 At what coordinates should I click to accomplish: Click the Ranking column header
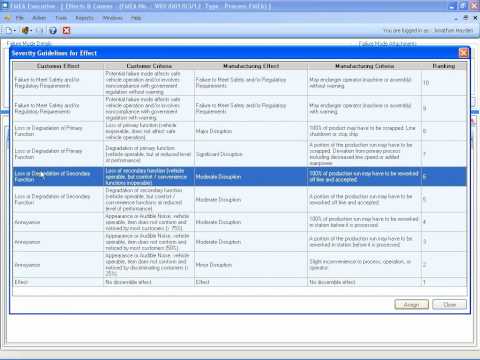[444, 66]
